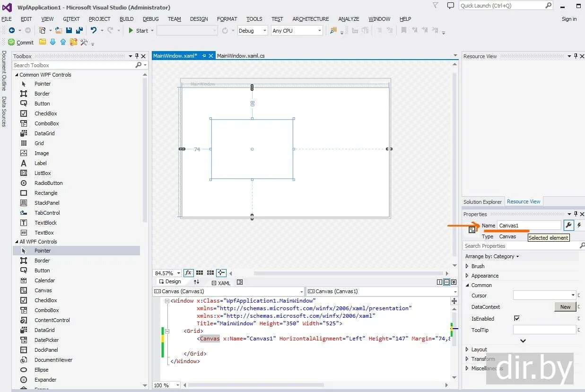
Task: Click the notification flag icon in title bar
Action: (x=436, y=5)
